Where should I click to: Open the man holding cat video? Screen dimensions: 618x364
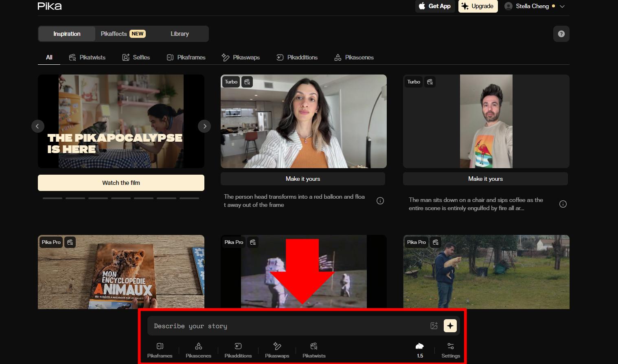click(486, 272)
